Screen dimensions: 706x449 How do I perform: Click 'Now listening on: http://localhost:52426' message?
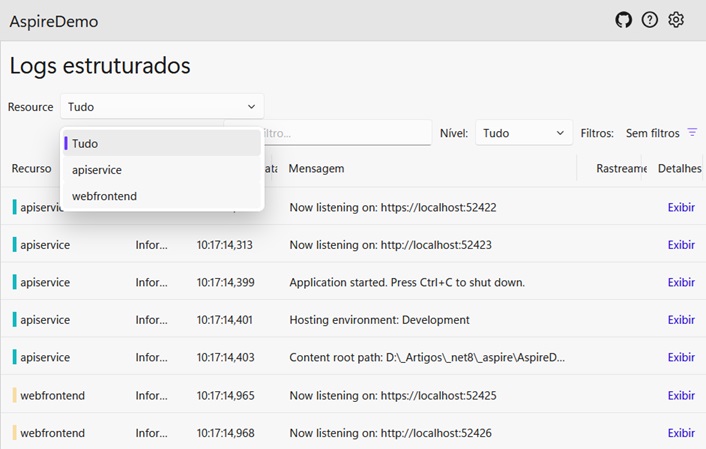[x=390, y=432]
